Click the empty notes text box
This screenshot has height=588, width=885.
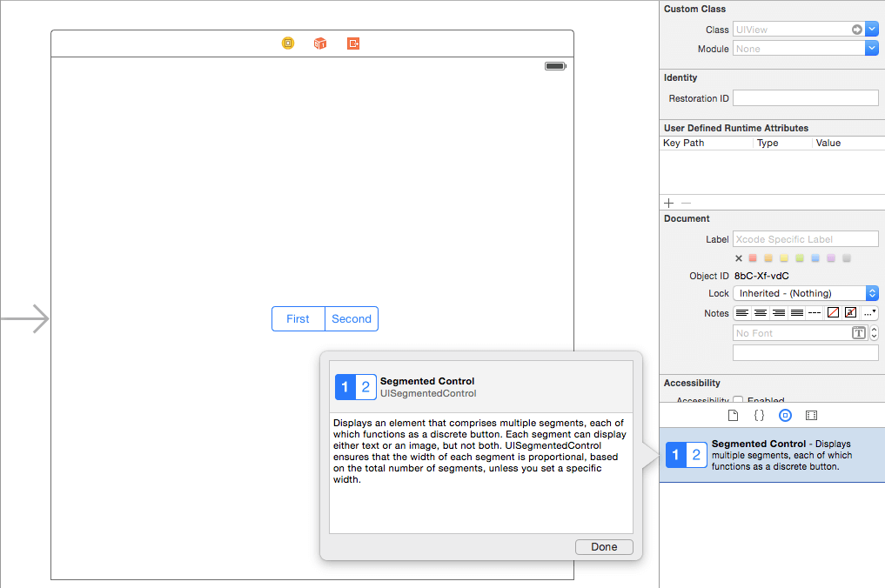(806, 352)
